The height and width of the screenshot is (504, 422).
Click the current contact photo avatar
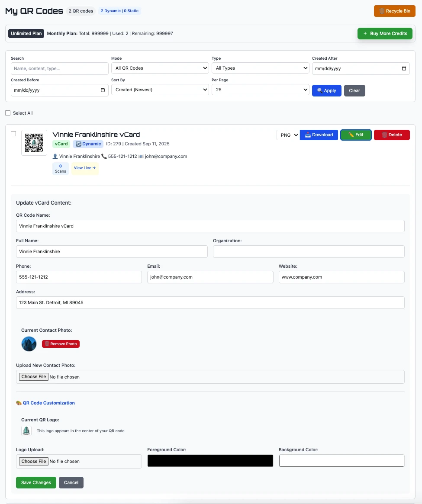(x=29, y=344)
